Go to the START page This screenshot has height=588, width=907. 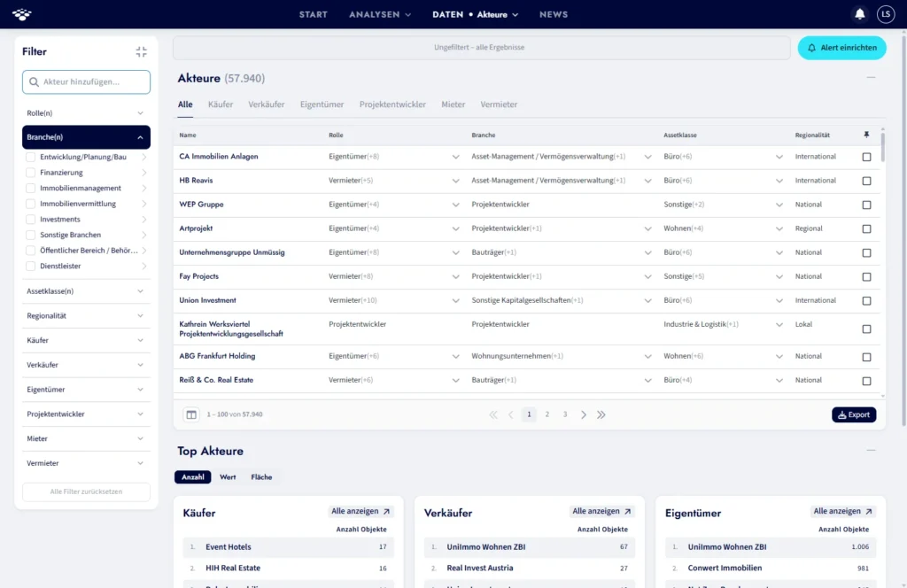click(x=313, y=14)
